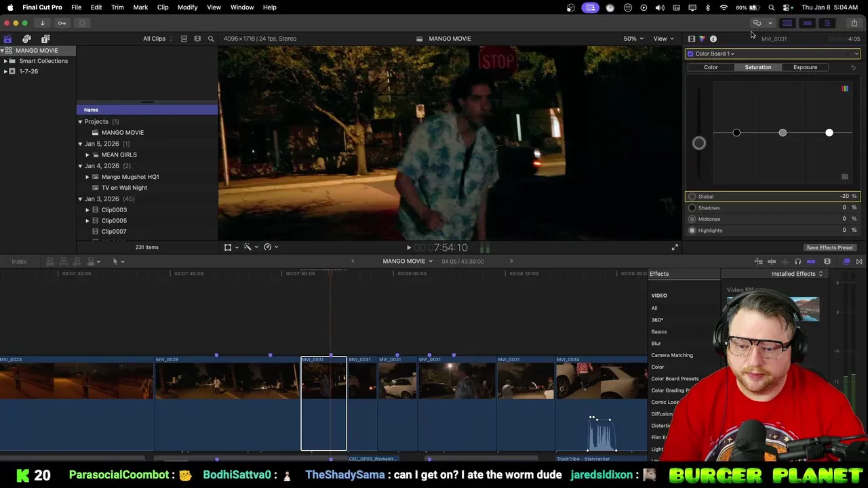This screenshot has height=488, width=868.
Task: Toggle clip grouping options icon in browser
Action: click(x=184, y=39)
